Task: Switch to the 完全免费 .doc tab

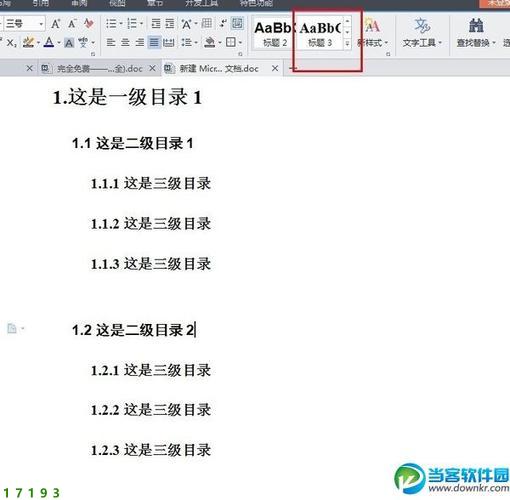Action: [x=100, y=69]
